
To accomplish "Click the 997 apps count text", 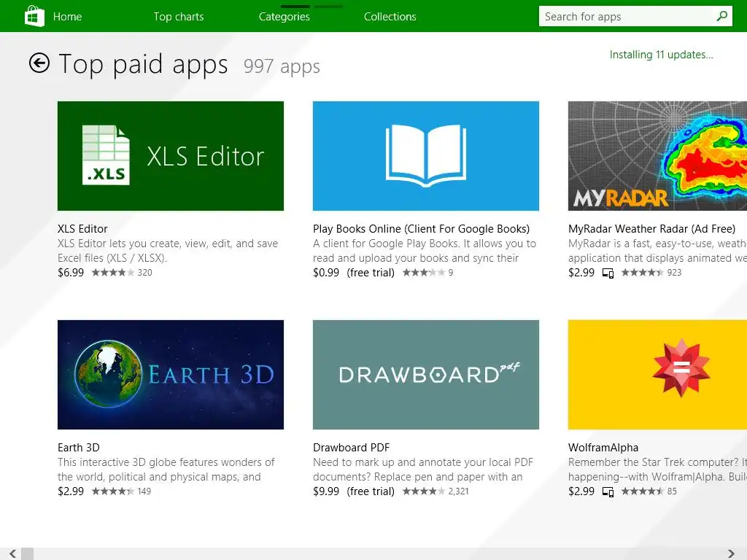I will pos(282,66).
